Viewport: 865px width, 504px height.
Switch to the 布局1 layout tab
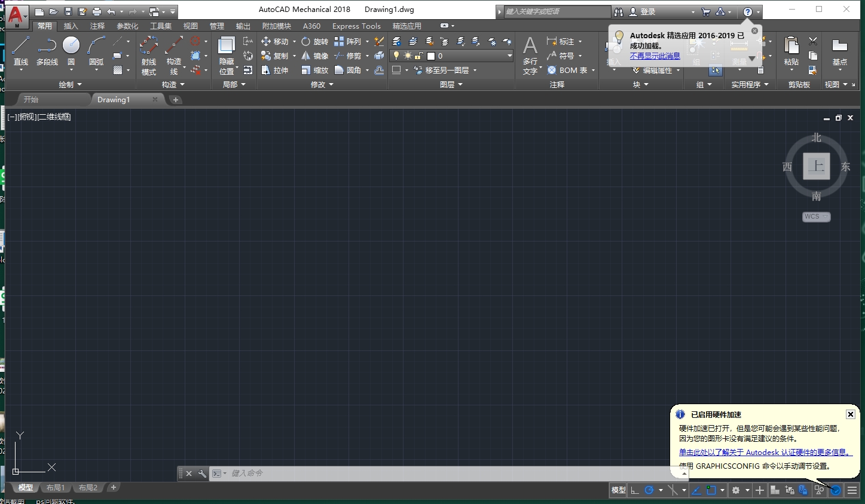tap(56, 488)
